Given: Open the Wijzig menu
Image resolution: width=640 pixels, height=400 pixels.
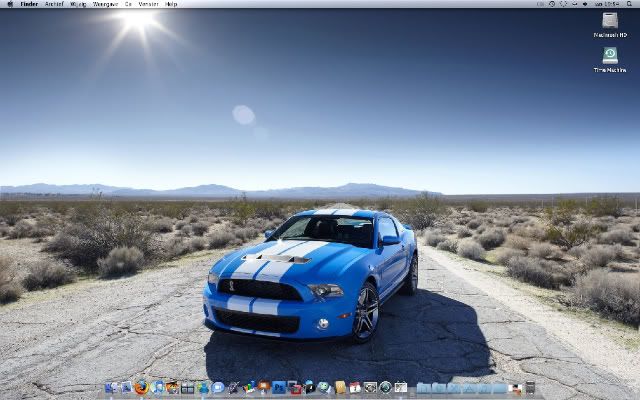Looking at the screenshot, I should (x=78, y=4).
